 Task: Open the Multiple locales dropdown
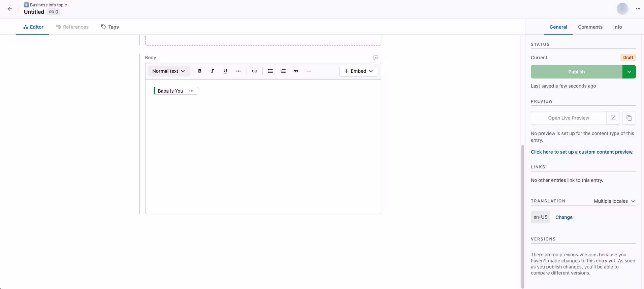[x=614, y=201]
